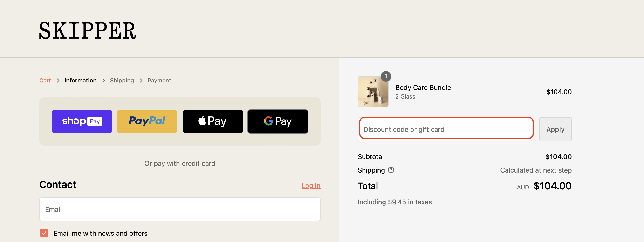Select Google Pay checkout
The height and width of the screenshot is (242, 644).
[x=278, y=121]
